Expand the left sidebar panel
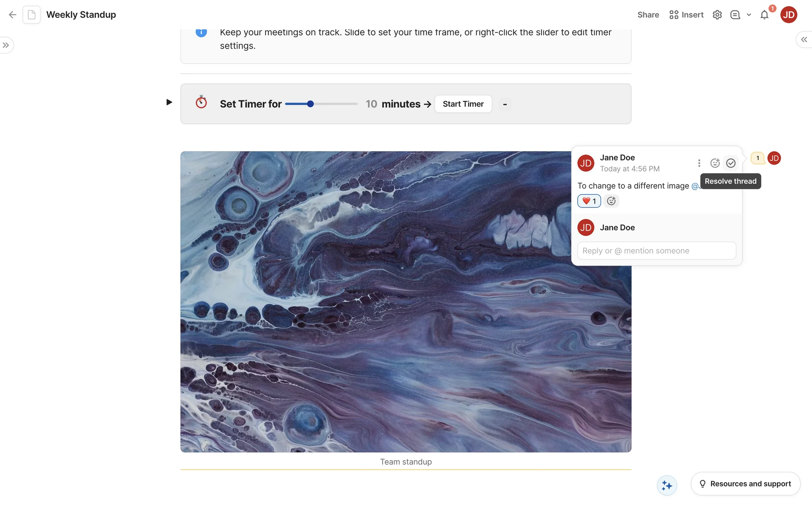812x508 pixels. point(6,45)
